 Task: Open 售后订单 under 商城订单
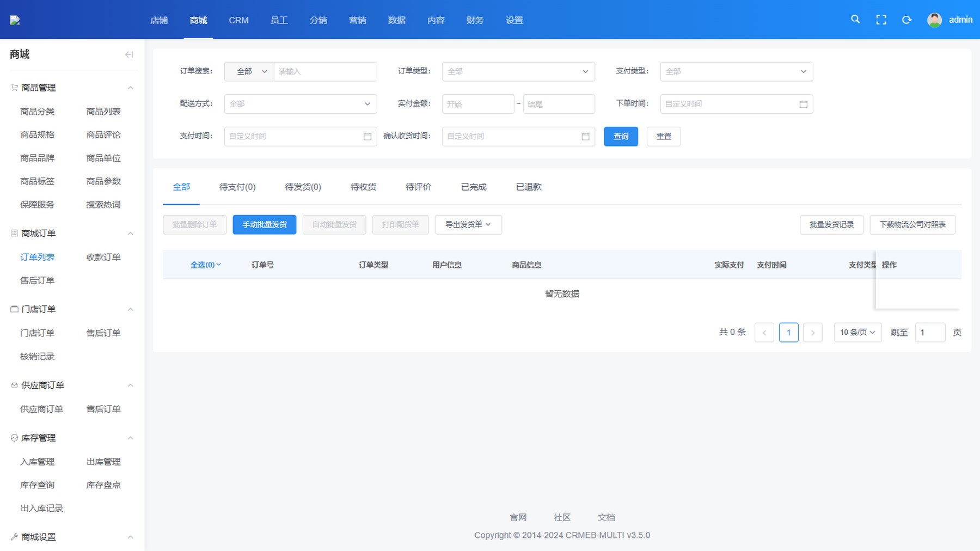pos(37,280)
